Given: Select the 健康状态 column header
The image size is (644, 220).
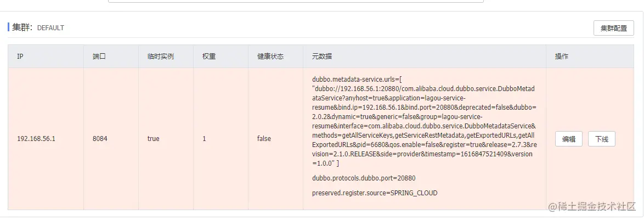Looking at the screenshot, I should coord(270,57).
